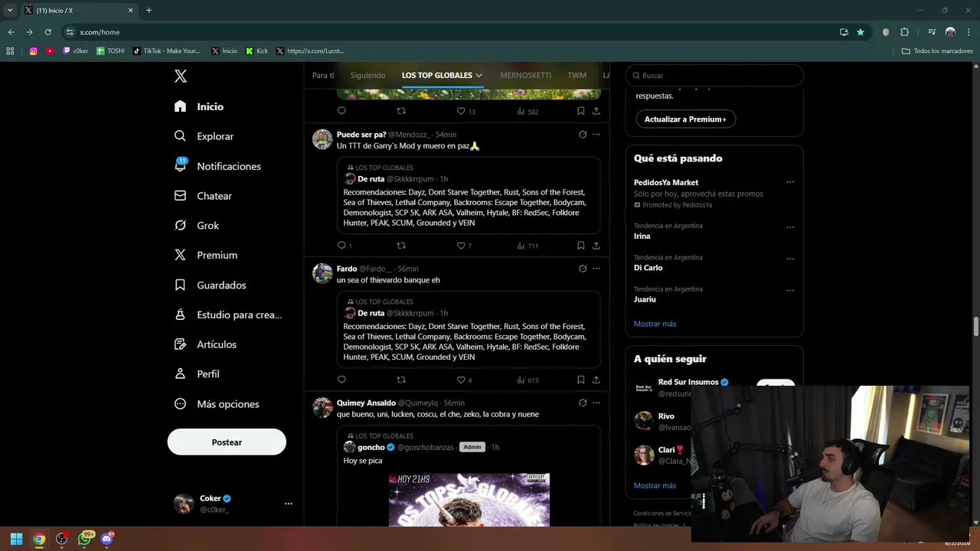Reply to Mendozz_ post
This screenshot has width=980, height=551.
[341, 246]
